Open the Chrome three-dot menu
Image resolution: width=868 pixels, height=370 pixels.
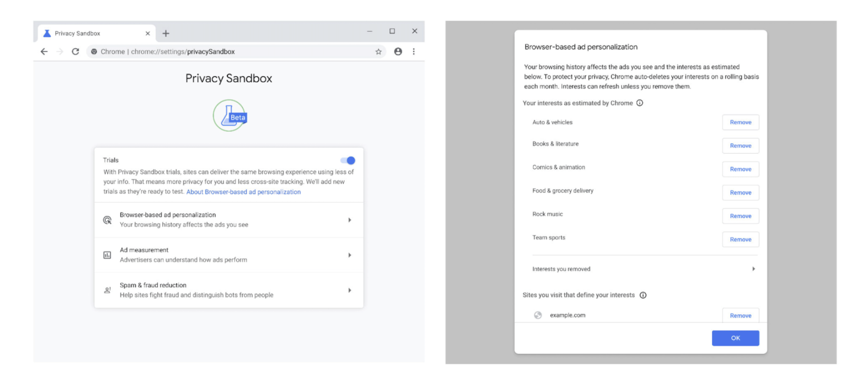414,52
